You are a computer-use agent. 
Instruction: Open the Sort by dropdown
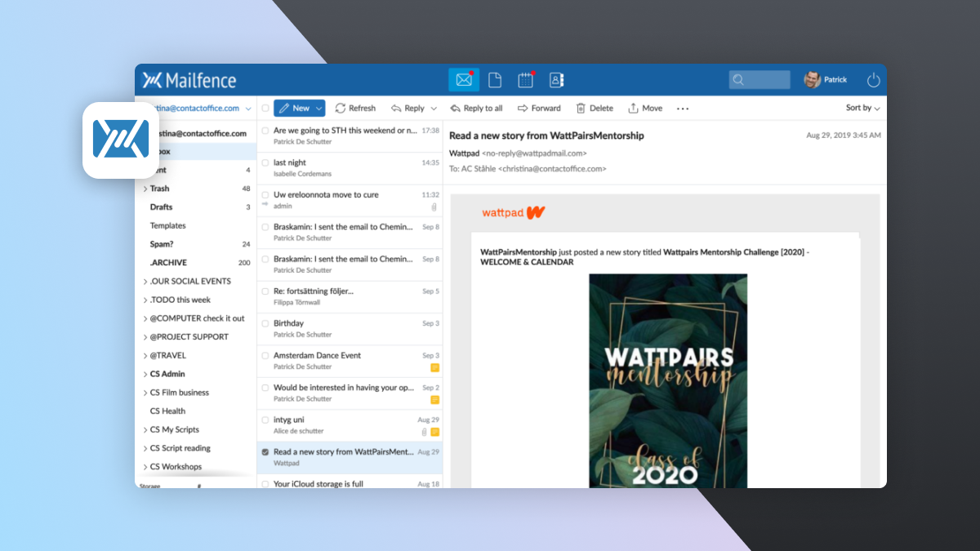point(863,108)
